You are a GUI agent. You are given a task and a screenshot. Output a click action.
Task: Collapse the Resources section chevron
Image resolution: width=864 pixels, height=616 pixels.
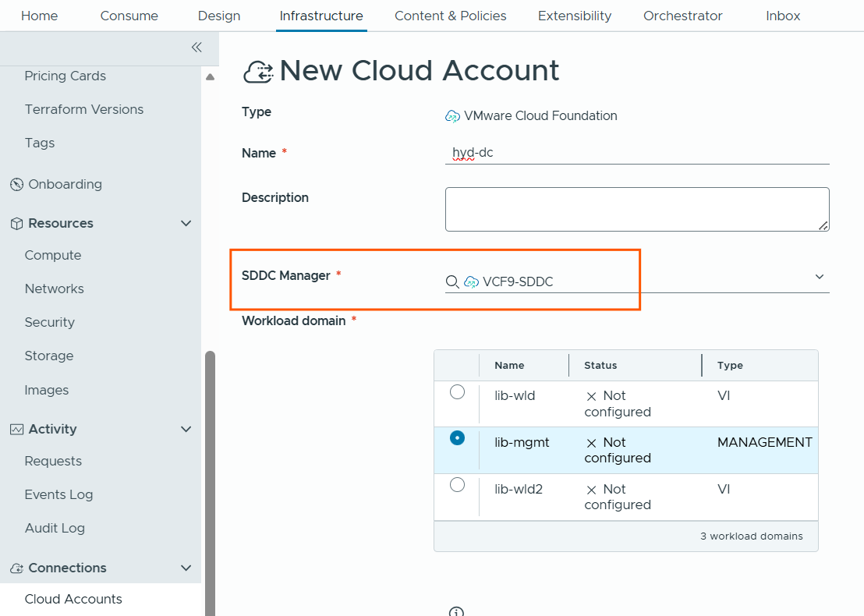[186, 224]
